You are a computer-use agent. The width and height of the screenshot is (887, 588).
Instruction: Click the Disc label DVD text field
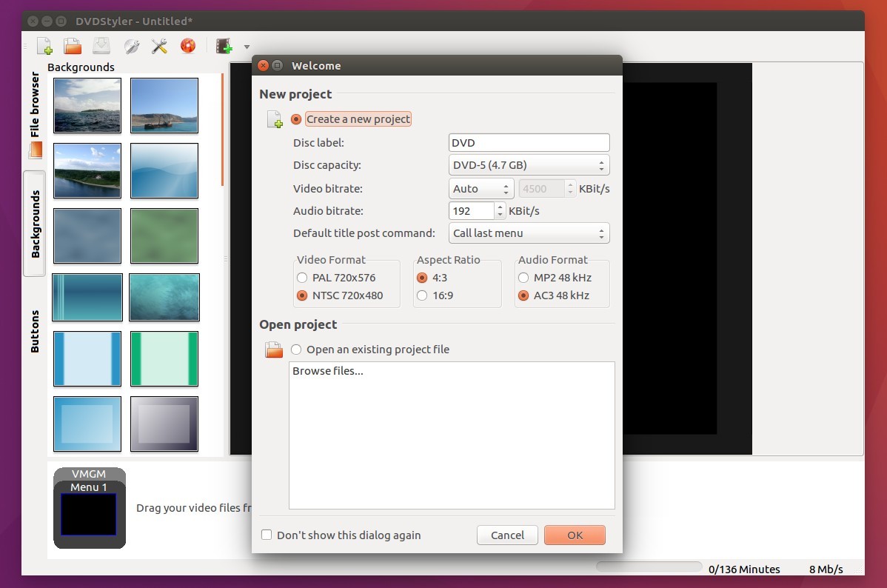pos(529,143)
